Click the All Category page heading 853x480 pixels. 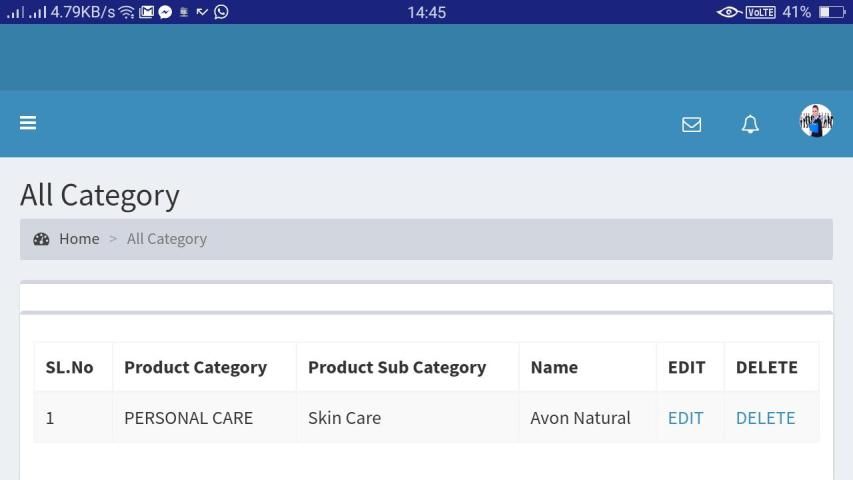pyautogui.click(x=100, y=195)
